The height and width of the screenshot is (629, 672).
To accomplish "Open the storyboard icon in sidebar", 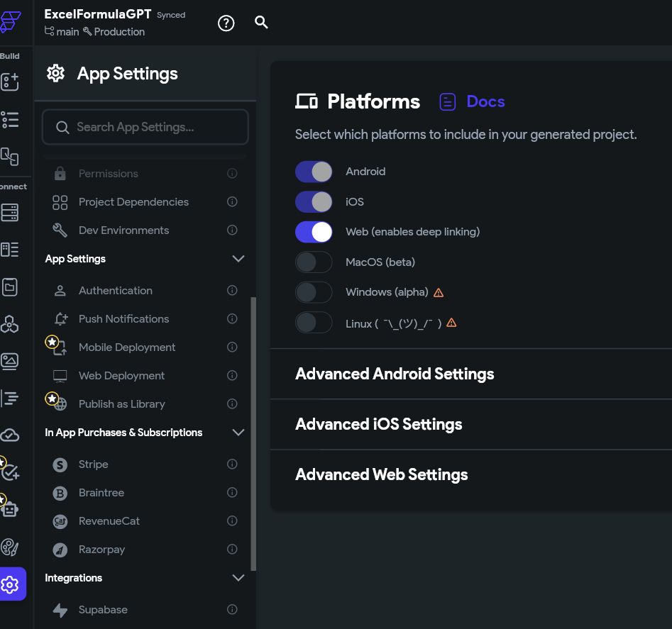I will point(9,156).
